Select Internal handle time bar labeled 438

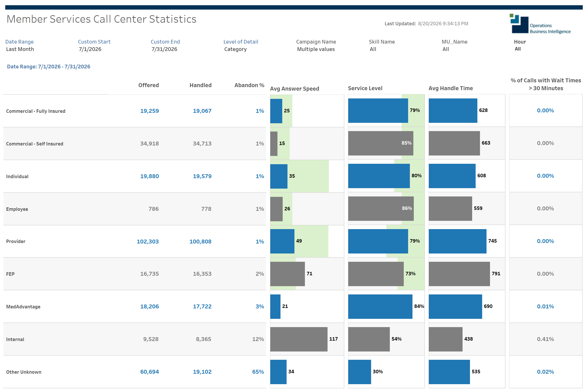tap(446, 339)
